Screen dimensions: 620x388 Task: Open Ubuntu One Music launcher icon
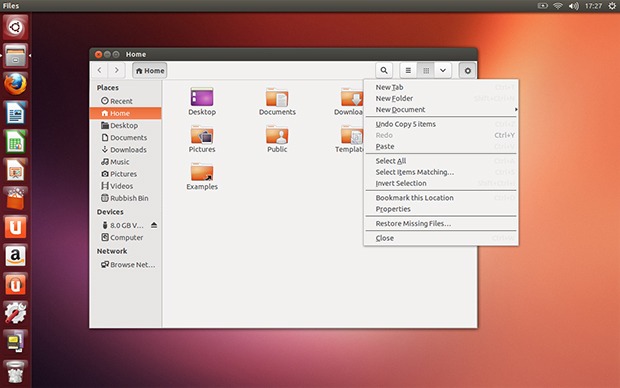(15, 285)
